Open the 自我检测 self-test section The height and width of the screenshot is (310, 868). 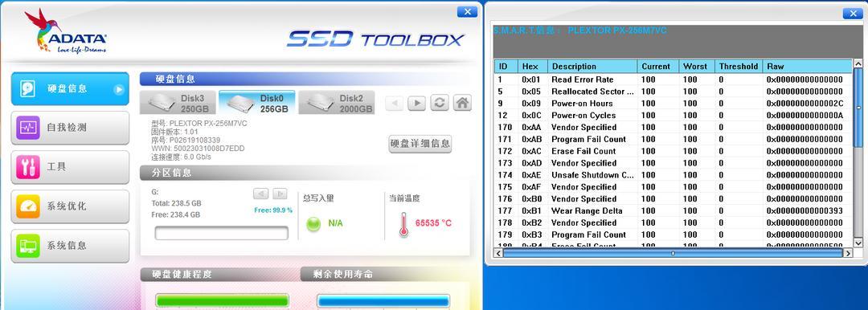[x=70, y=128]
